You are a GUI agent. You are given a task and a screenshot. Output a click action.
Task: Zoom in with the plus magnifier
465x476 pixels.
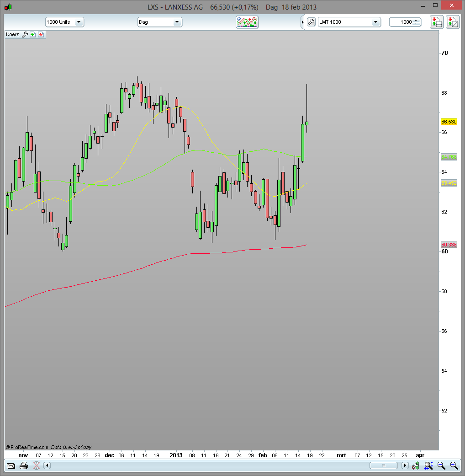pos(454,465)
